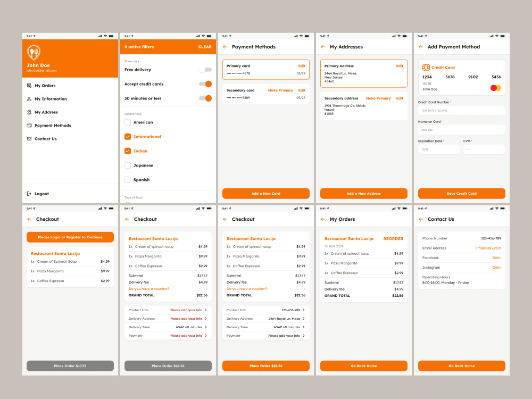Go back from Add Payment Method screen
Viewport: 532px width, 399px height.
421,47
